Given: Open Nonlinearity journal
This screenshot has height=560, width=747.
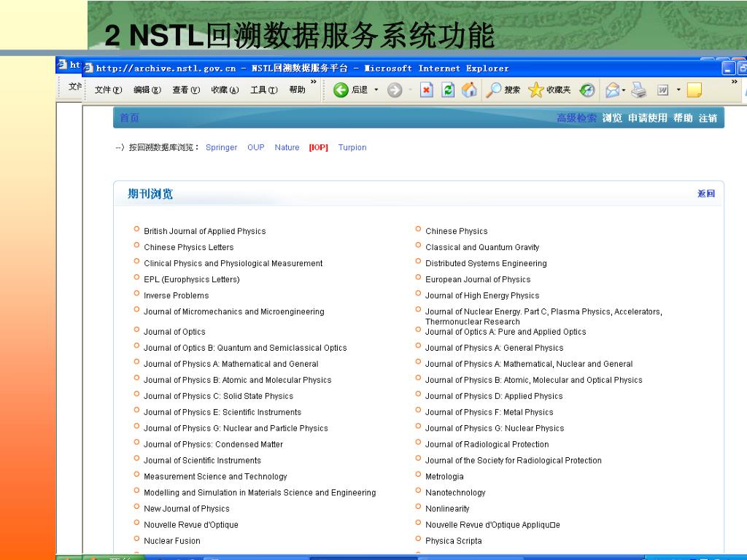Looking at the screenshot, I should coord(447,508).
